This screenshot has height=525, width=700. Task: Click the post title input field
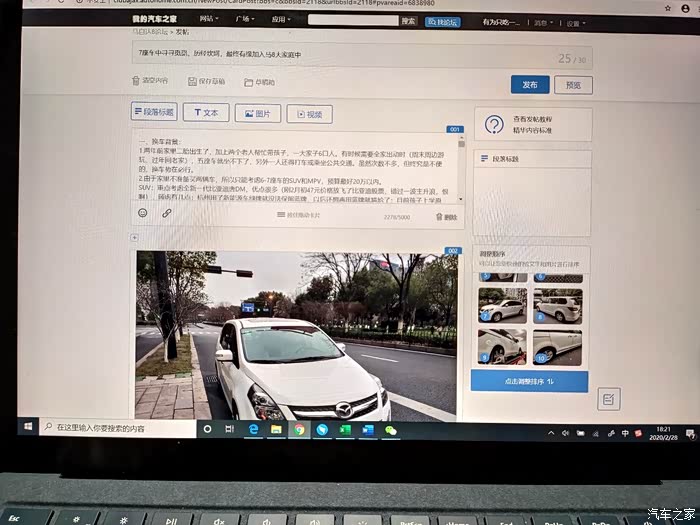tap(362, 56)
